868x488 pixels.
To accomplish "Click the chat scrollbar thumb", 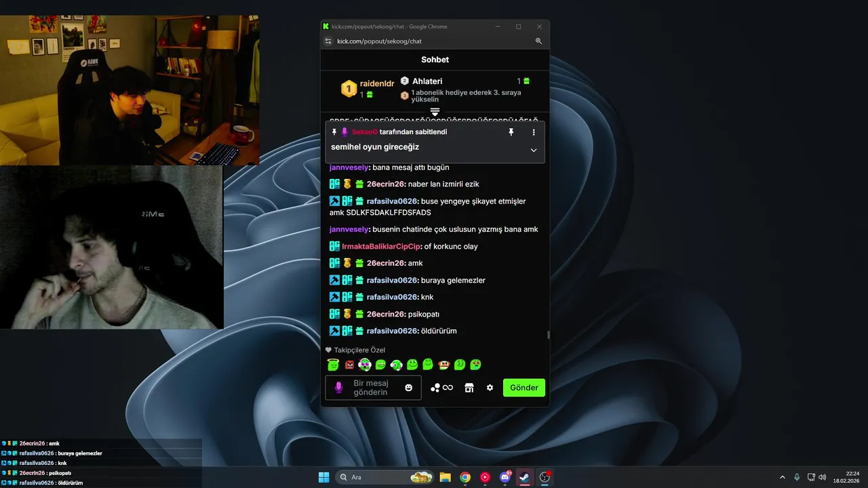I will [548, 334].
